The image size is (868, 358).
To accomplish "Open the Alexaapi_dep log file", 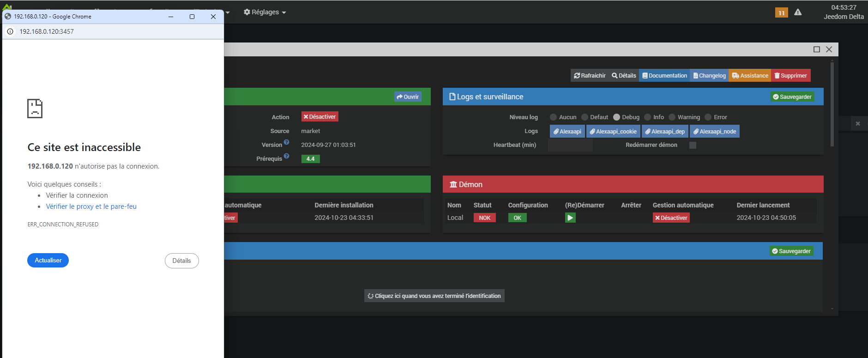I will tap(665, 132).
